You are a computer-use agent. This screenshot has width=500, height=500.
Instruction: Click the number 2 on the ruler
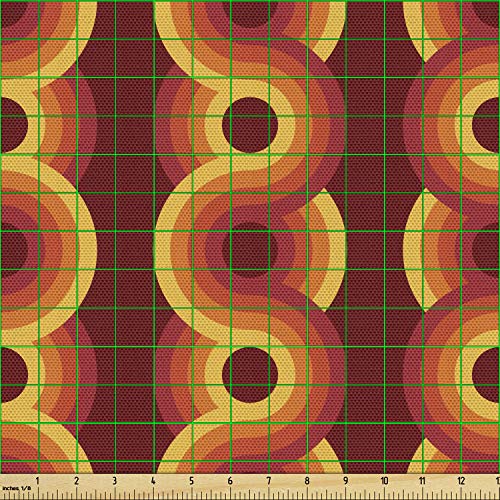(x=77, y=481)
